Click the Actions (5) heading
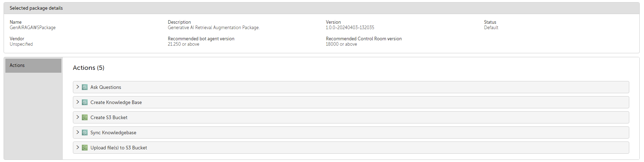Image resolution: width=644 pixels, height=162 pixels. tap(89, 68)
